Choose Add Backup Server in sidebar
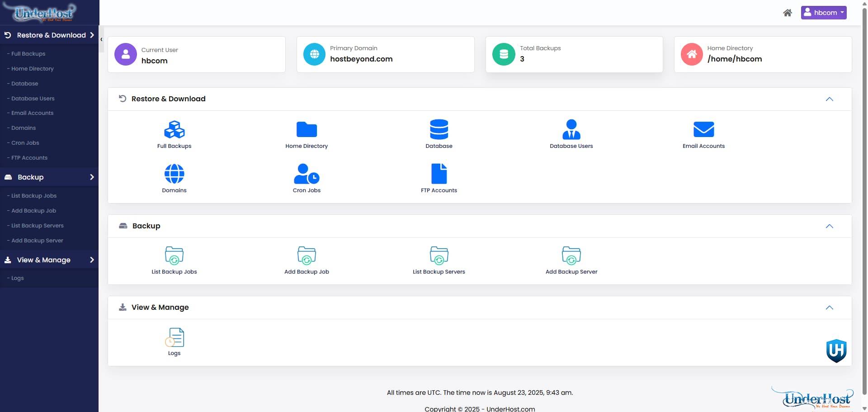 tap(37, 241)
